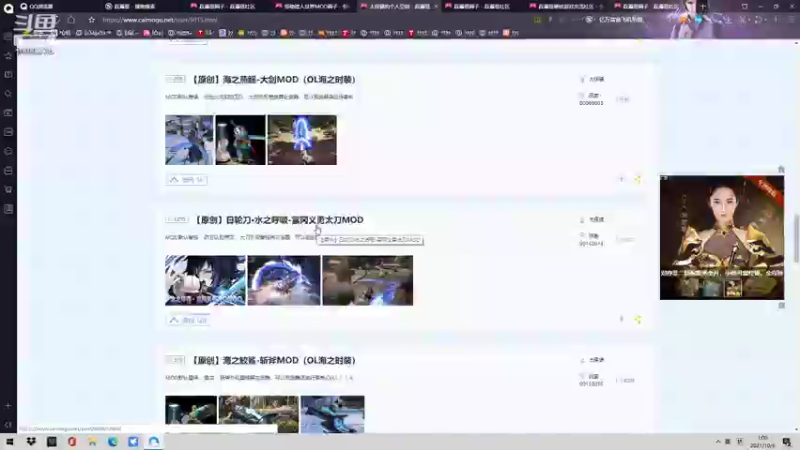Open a new browser tab with plus button

(x=703, y=6)
